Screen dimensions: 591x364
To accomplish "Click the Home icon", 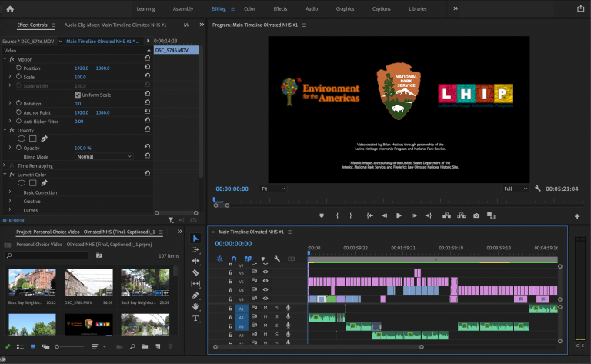I will 10,9.
